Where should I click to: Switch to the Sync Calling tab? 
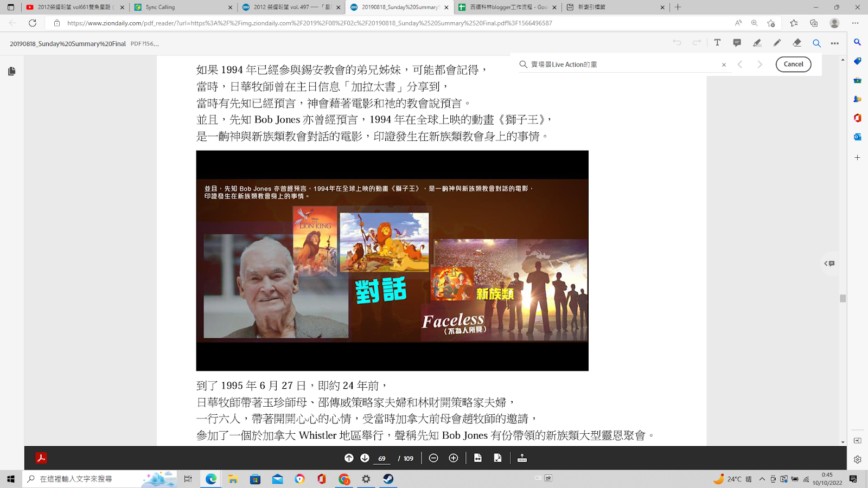[x=183, y=7]
